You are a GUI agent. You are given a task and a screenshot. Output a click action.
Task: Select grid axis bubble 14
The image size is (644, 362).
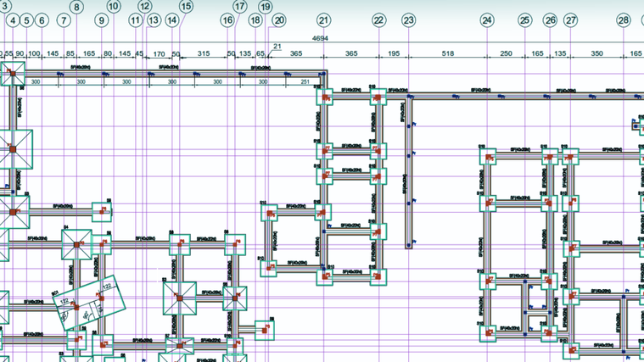click(x=172, y=20)
